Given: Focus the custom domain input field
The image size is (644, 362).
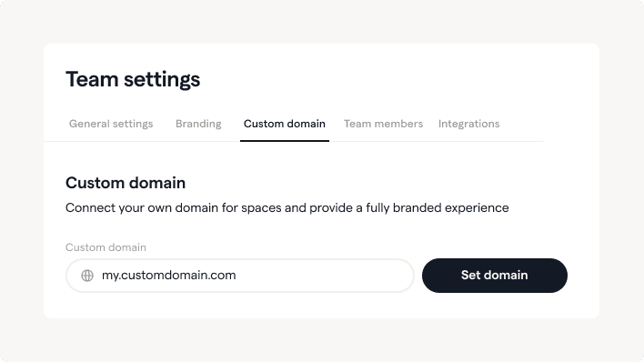Looking at the screenshot, I should coord(240,276).
